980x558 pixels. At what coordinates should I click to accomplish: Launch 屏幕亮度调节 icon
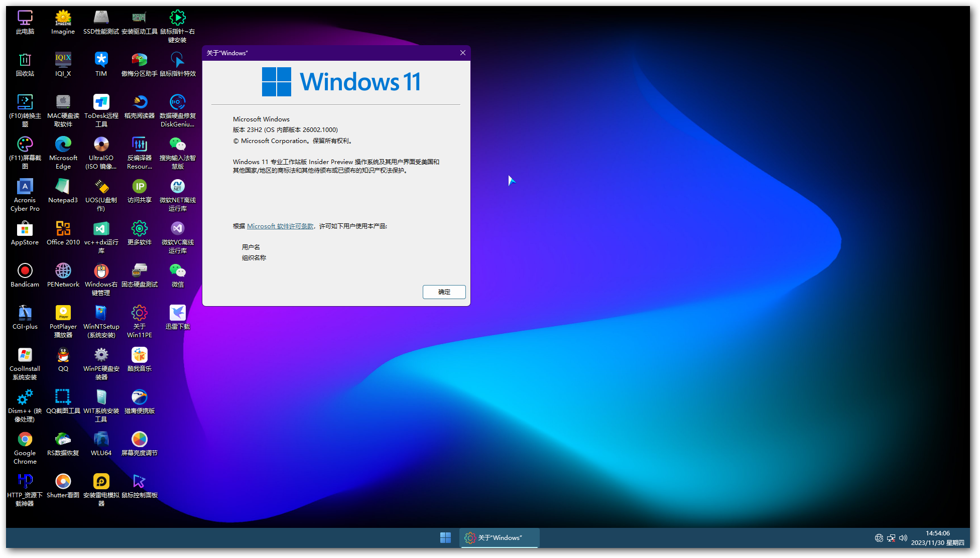(140, 444)
